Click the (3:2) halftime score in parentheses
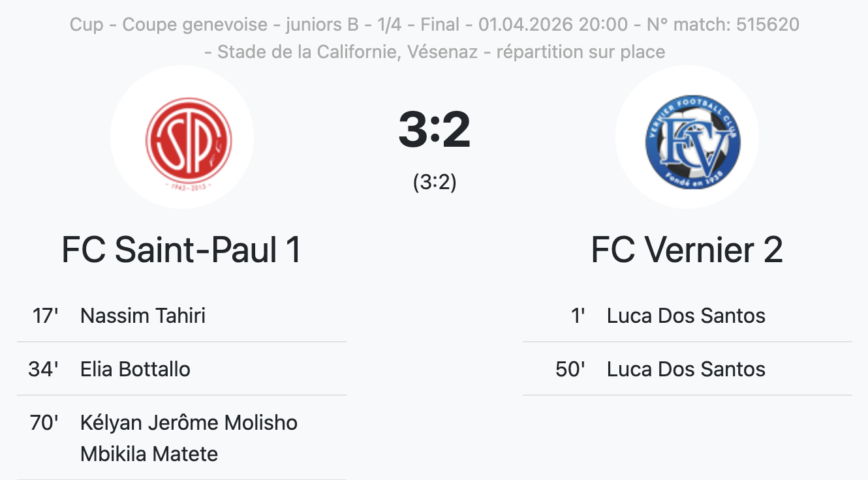Image resolution: width=868 pixels, height=480 pixels. (x=434, y=183)
